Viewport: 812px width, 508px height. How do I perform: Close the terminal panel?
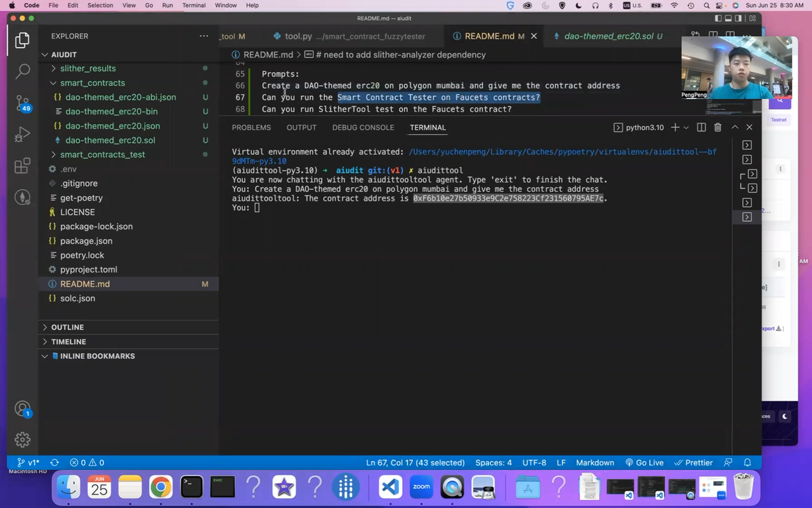pyautogui.click(x=749, y=128)
